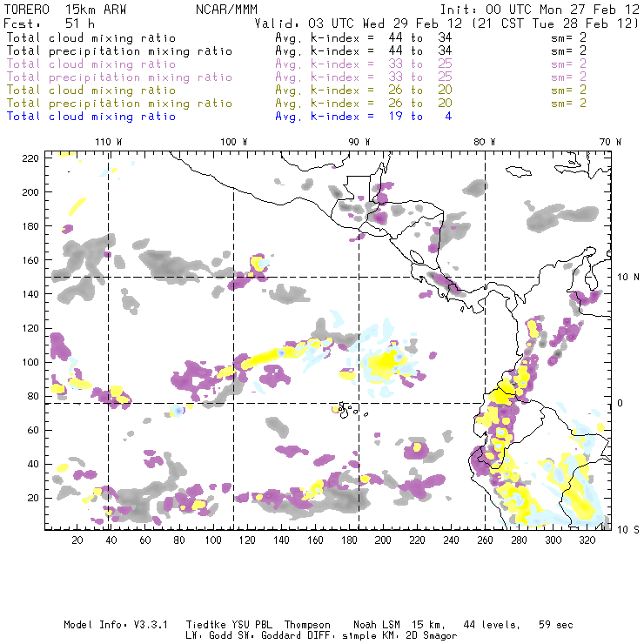Click the '(21 CST Tue 28 Feb 12)' local time text

point(555,23)
